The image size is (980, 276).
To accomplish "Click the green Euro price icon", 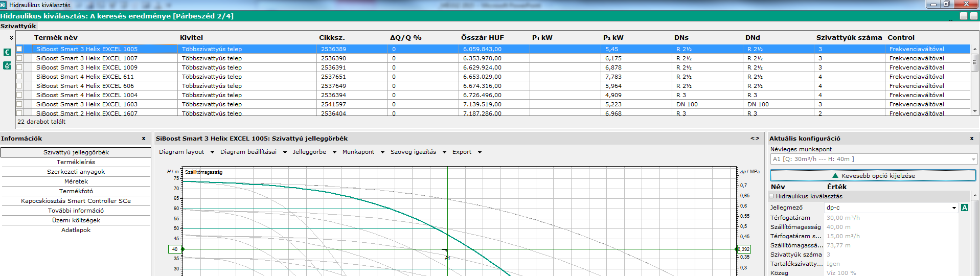I will tap(7, 52).
